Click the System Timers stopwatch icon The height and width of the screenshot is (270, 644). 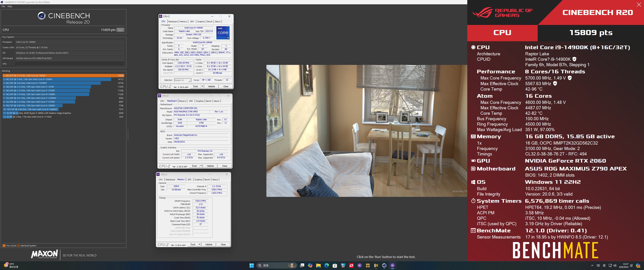point(473,201)
